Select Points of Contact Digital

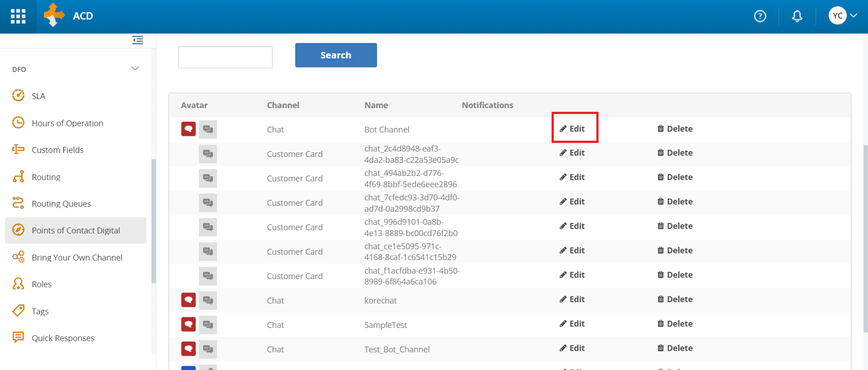point(75,230)
